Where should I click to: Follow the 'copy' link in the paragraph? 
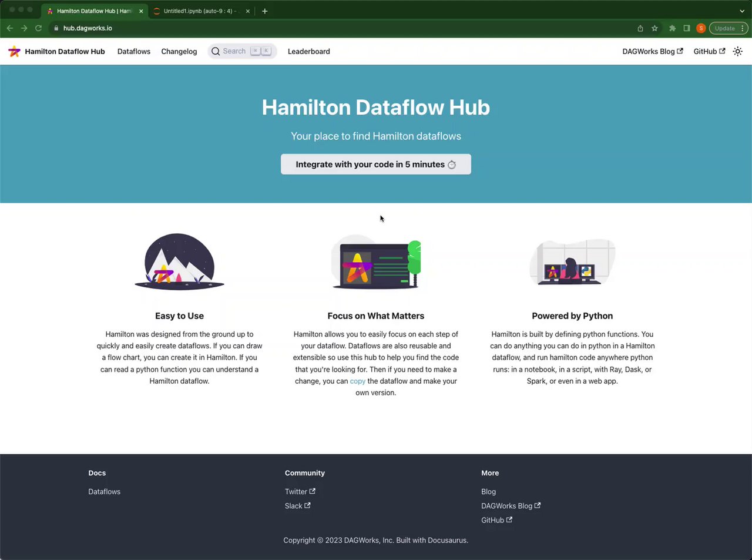coord(358,381)
